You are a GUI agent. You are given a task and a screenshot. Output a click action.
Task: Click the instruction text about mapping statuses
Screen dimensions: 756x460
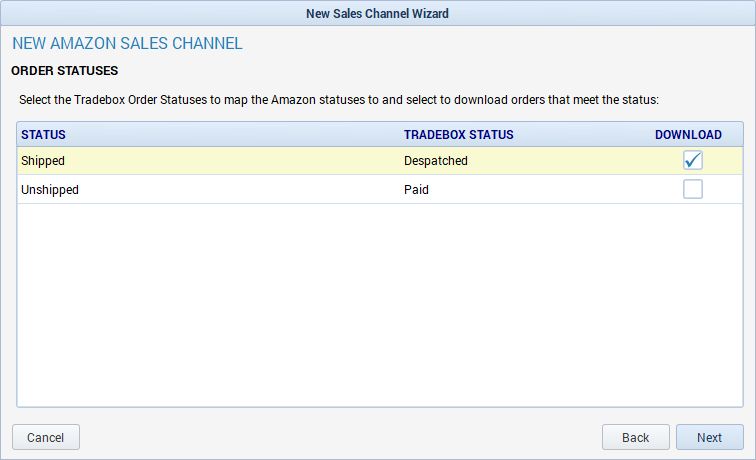coord(338,100)
